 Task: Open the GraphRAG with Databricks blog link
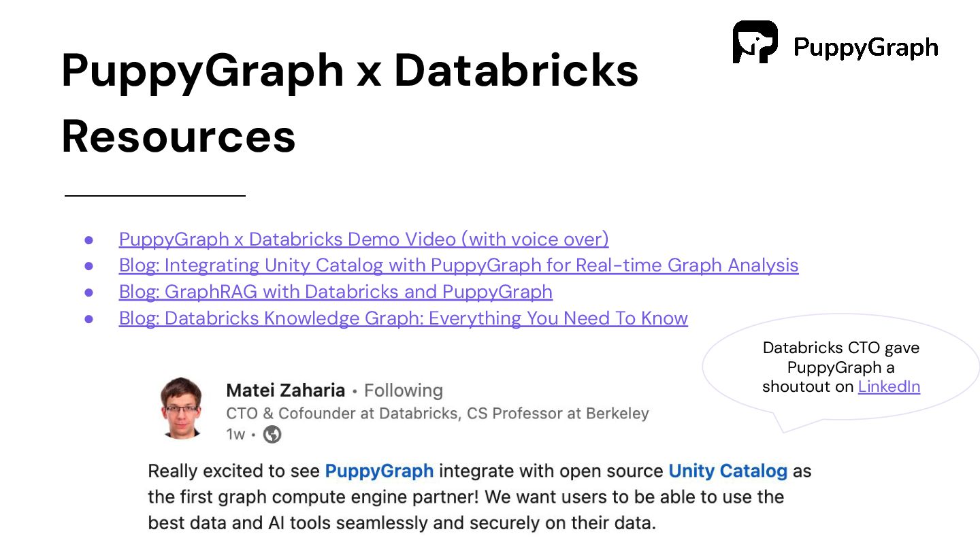336,292
